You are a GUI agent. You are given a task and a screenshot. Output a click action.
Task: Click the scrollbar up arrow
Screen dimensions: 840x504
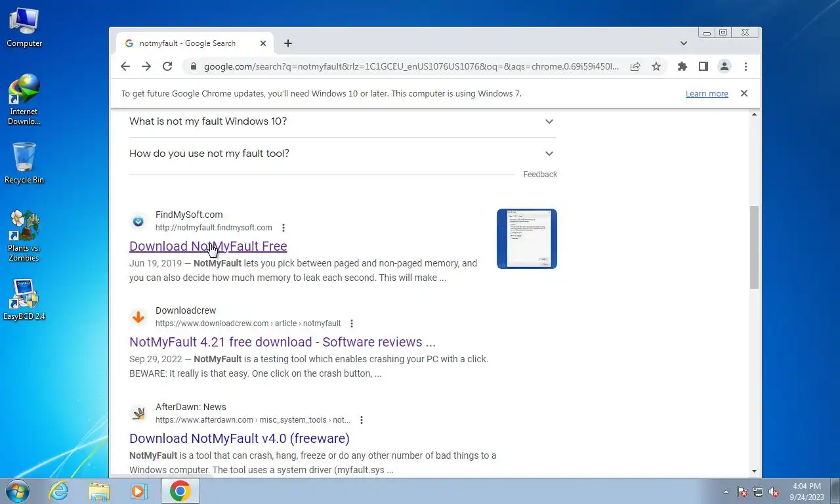755,115
